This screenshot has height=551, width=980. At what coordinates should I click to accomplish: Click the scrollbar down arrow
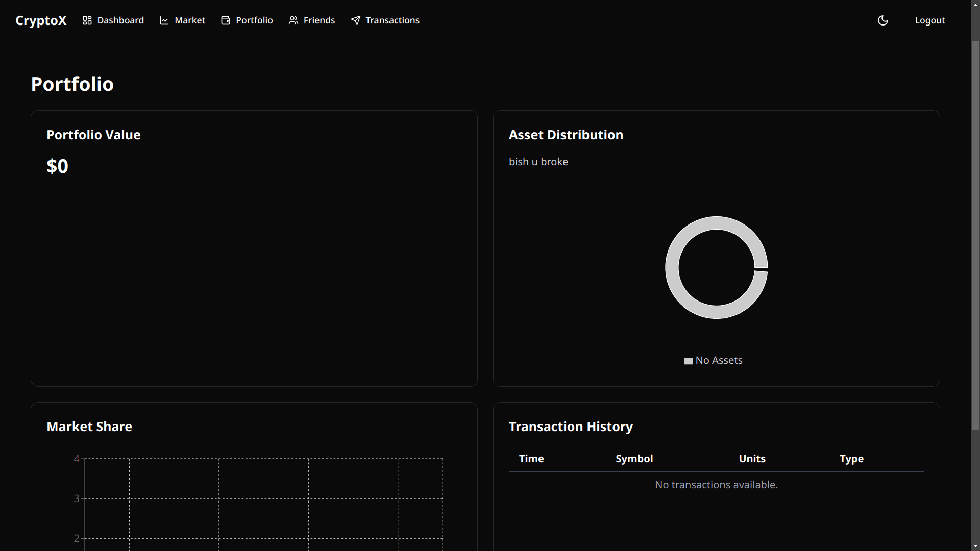[x=975, y=546]
